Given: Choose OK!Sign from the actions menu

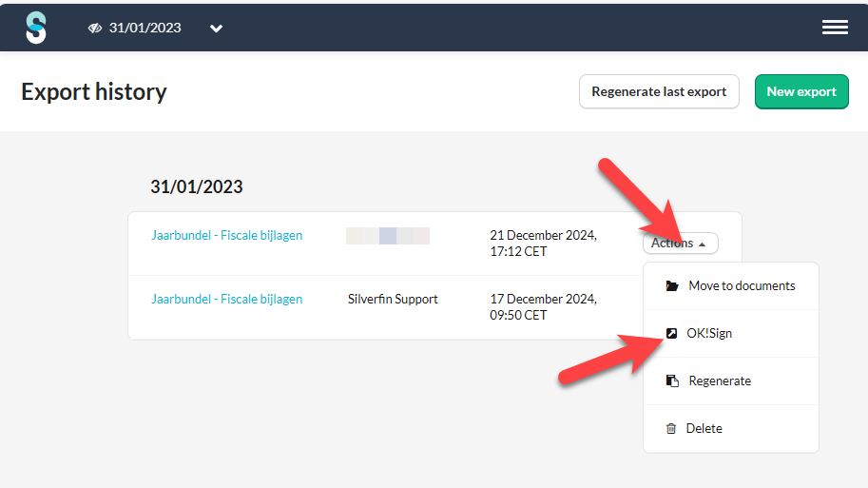Looking at the screenshot, I should [x=731, y=334].
